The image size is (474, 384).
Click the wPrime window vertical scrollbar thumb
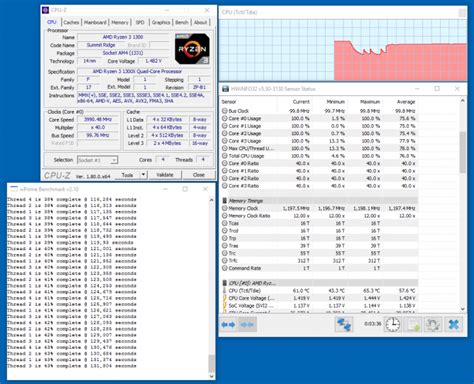[x=212, y=364]
